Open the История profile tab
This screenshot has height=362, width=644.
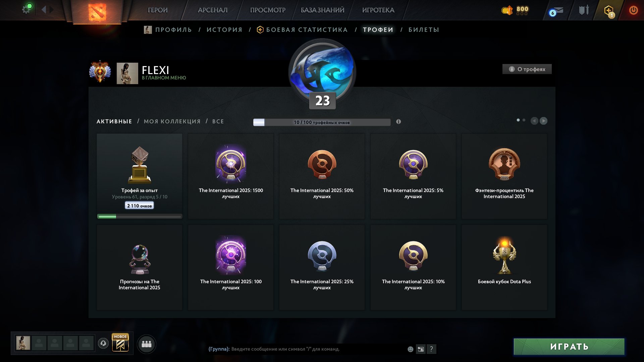224,30
